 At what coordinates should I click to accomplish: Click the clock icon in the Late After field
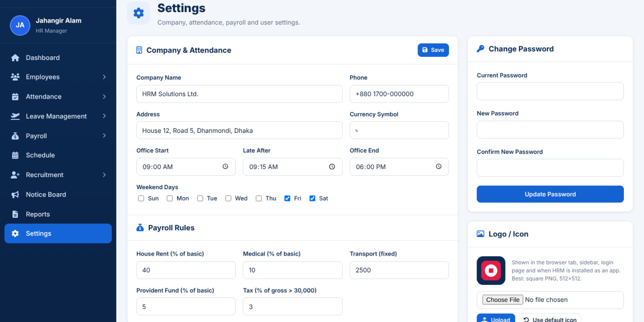(332, 167)
